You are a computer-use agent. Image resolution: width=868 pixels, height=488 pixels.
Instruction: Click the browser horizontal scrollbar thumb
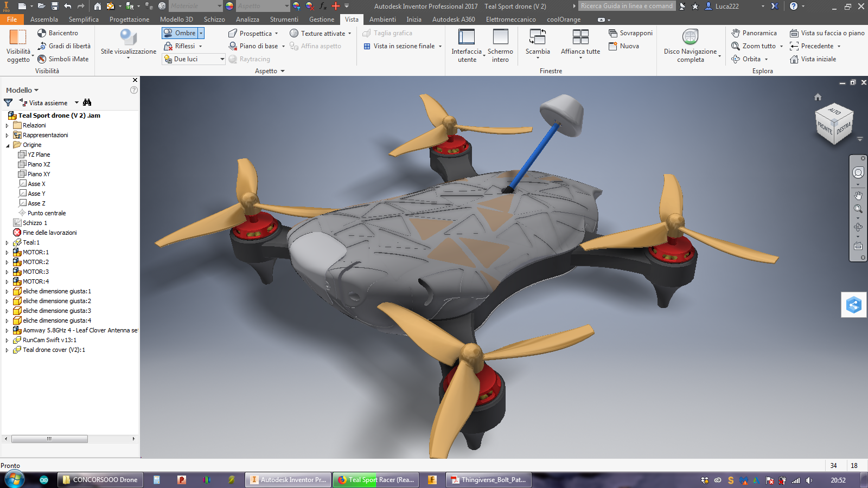tap(49, 439)
